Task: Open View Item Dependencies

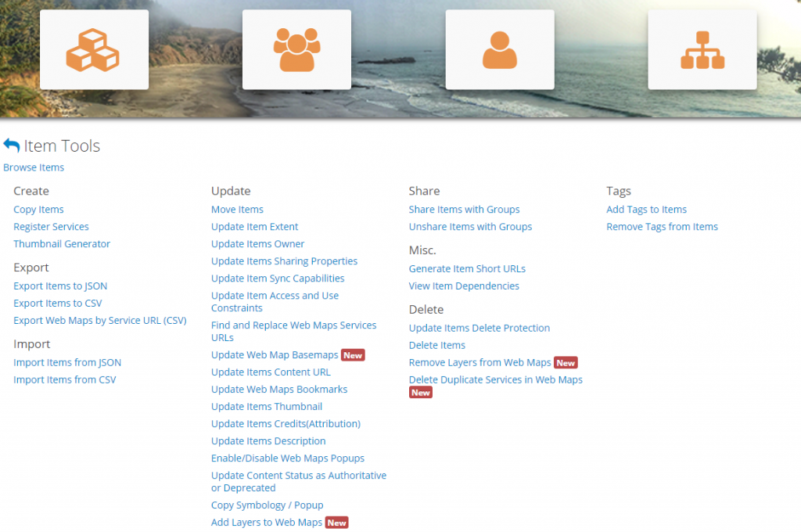Action: pos(464,286)
